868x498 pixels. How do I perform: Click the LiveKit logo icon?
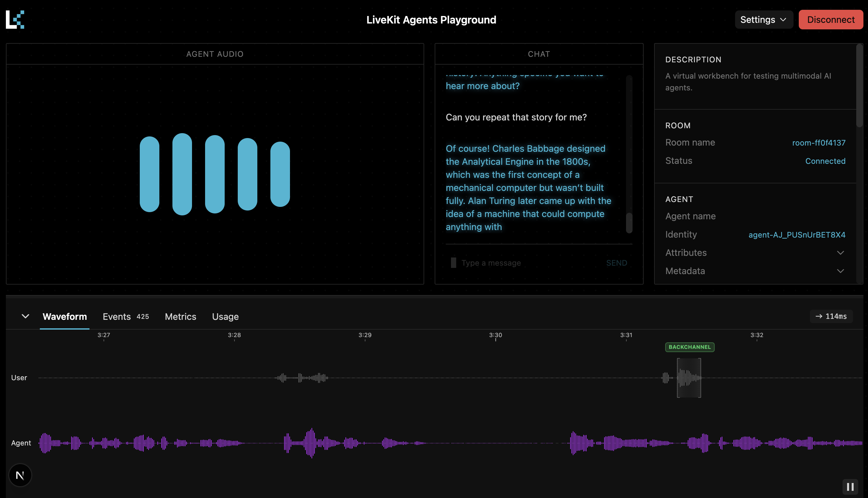[x=15, y=20]
